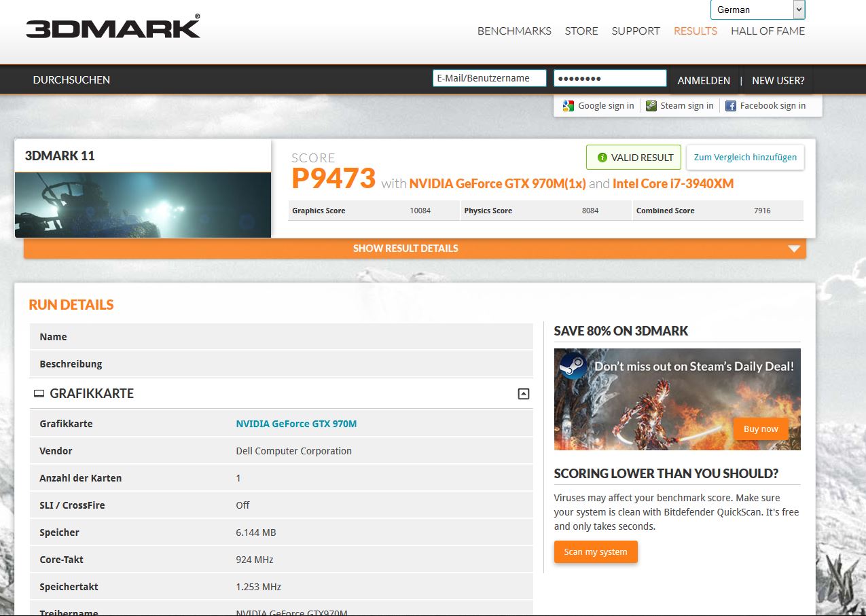Go to the Store page
This screenshot has height=616, width=866.
tap(581, 31)
